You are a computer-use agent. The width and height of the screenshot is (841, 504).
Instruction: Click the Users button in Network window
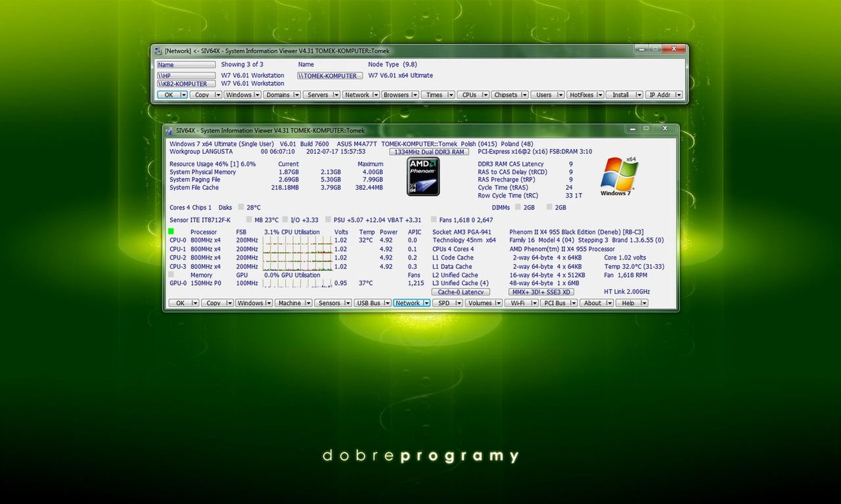coord(547,95)
